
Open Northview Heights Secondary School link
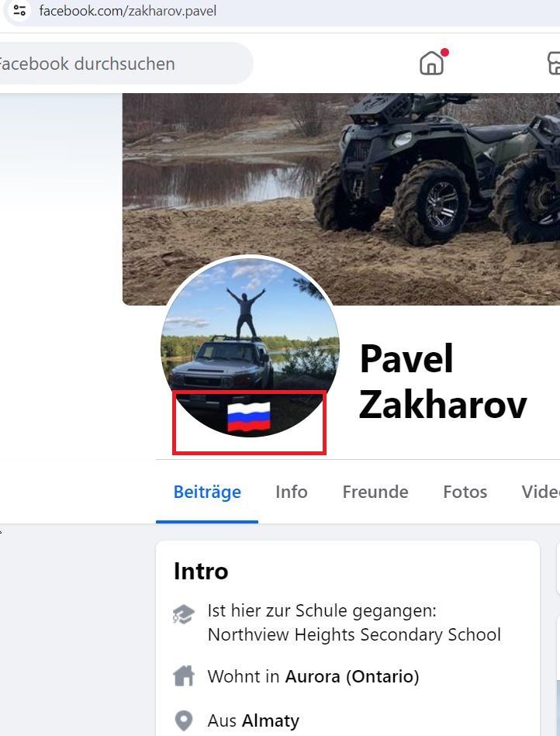(354, 634)
